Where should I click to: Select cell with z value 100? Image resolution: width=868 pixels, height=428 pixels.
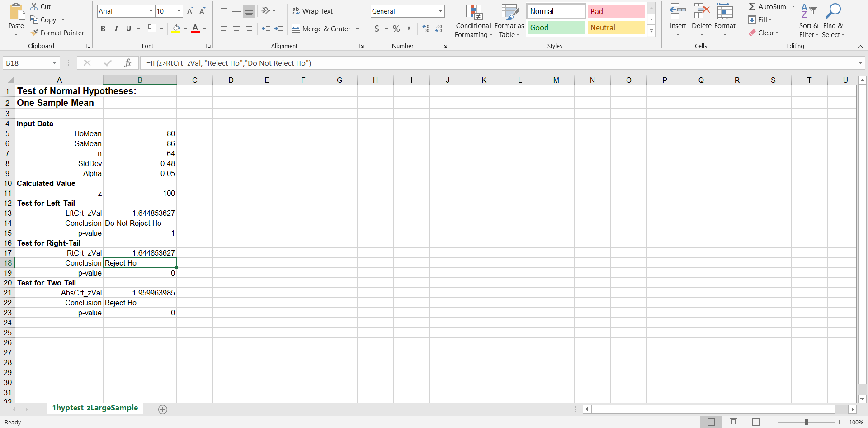pyautogui.click(x=140, y=193)
